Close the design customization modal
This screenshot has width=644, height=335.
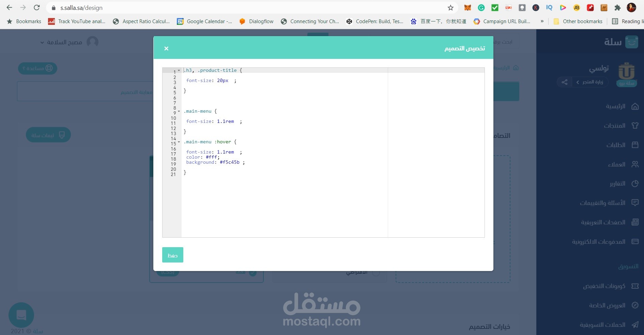(x=166, y=48)
